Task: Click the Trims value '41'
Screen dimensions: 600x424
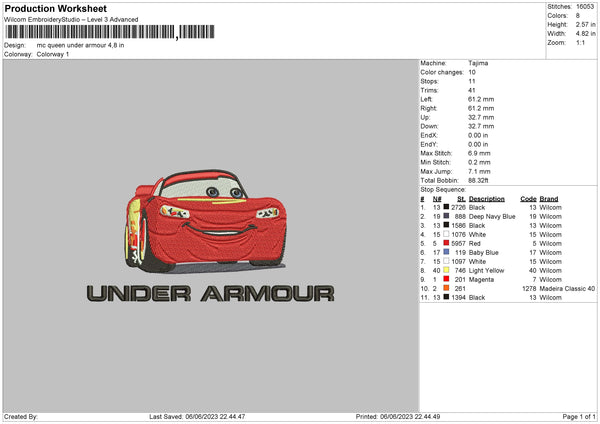Action: pyautogui.click(x=472, y=90)
